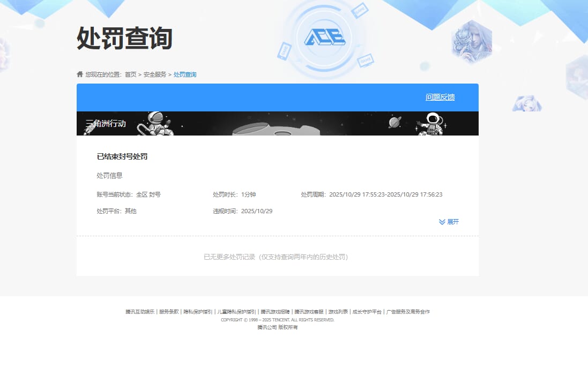588x383 pixels.
Task: Open 儿童隐私保护指引 footer link
Action: (236, 312)
